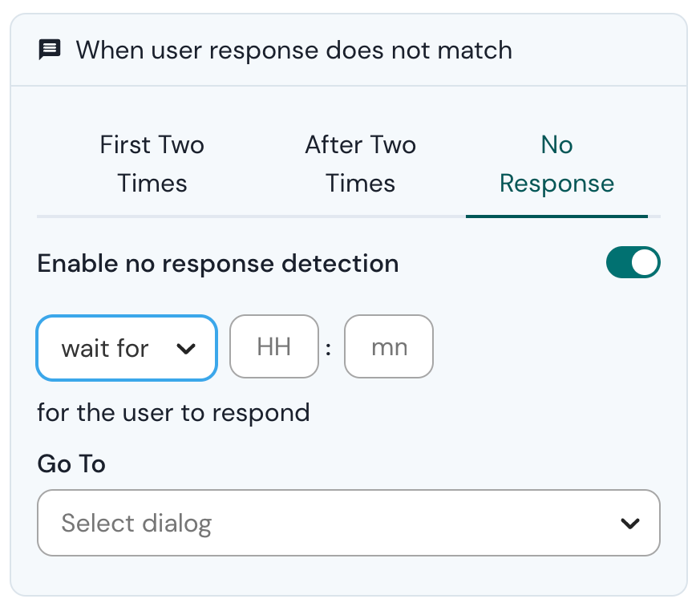The image size is (700, 607).
Task: Disable no response detection toggle
Action: click(x=633, y=262)
